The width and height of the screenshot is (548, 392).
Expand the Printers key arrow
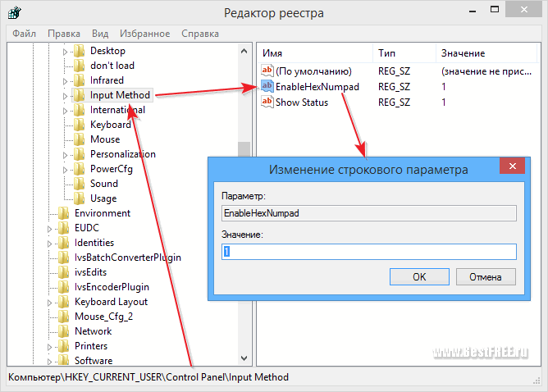[51, 346]
